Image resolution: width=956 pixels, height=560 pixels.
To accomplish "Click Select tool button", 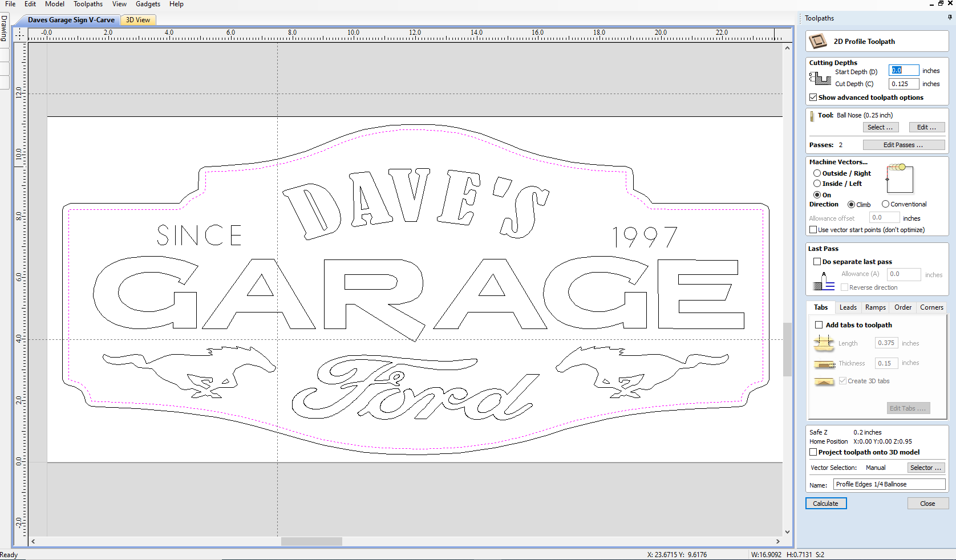I will [880, 128].
